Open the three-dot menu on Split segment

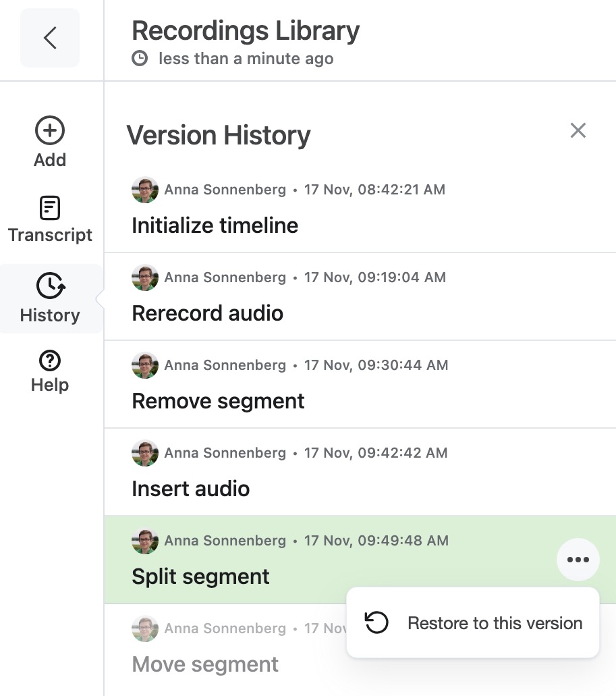tap(578, 559)
